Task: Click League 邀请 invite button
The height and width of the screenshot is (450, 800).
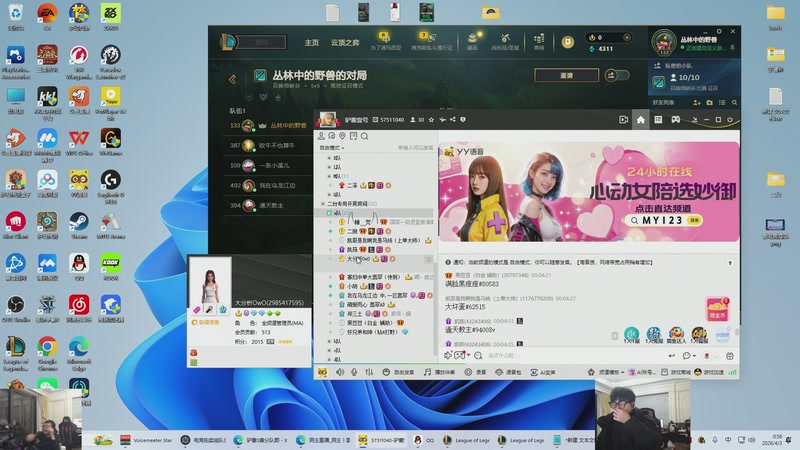Action: click(566, 76)
